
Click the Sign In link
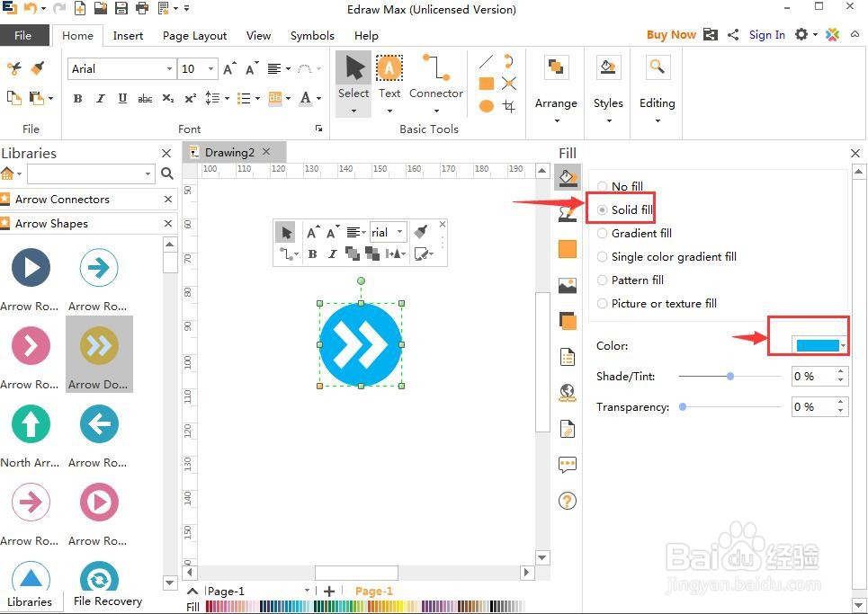(x=767, y=35)
